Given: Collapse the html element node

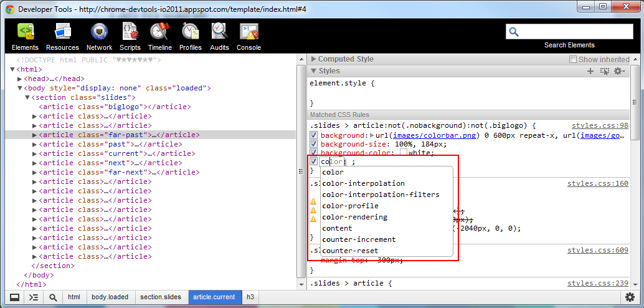Looking at the screenshot, I should click(12, 69).
